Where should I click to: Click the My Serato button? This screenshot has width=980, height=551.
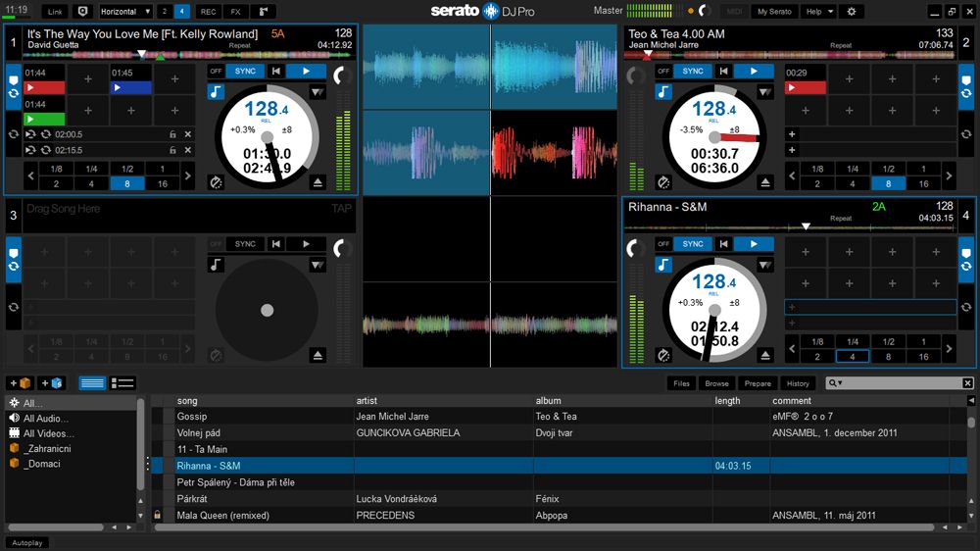(774, 12)
